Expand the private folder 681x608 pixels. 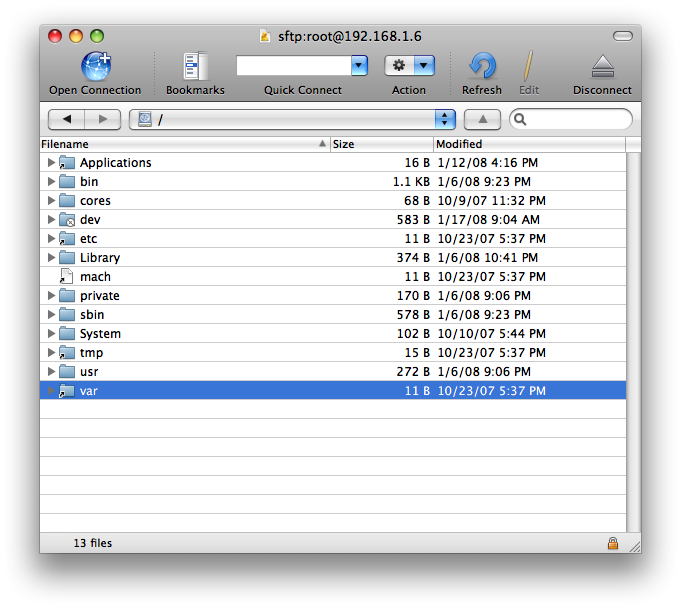pyautogui.click(x=51, y=296)
